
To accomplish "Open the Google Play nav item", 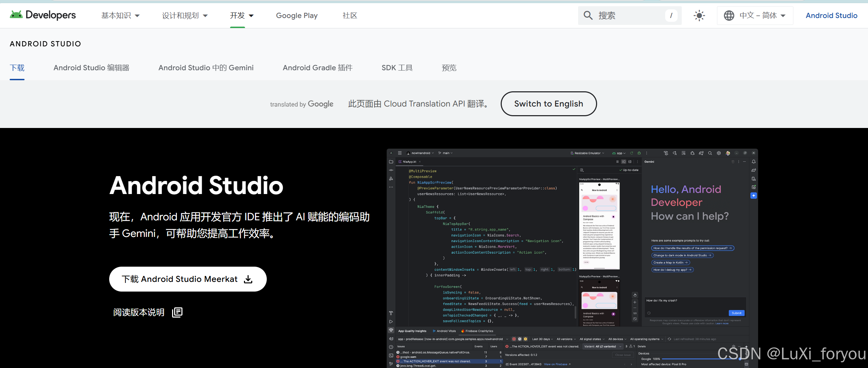I will pyautogui.click(x=297, y=16).
